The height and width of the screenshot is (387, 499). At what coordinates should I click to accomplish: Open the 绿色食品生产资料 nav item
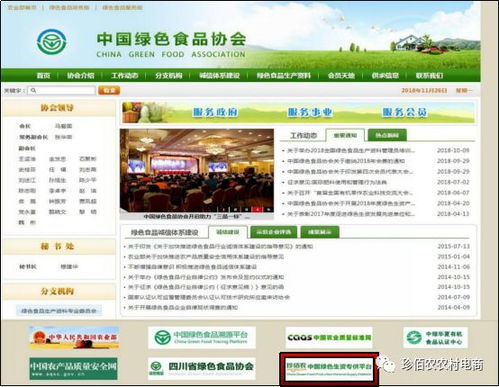pyautogui.click(x=284, y=76)
